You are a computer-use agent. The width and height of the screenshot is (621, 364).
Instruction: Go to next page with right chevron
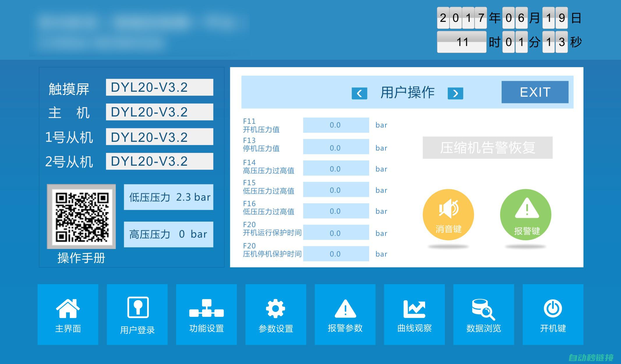(x=455, y=93)
